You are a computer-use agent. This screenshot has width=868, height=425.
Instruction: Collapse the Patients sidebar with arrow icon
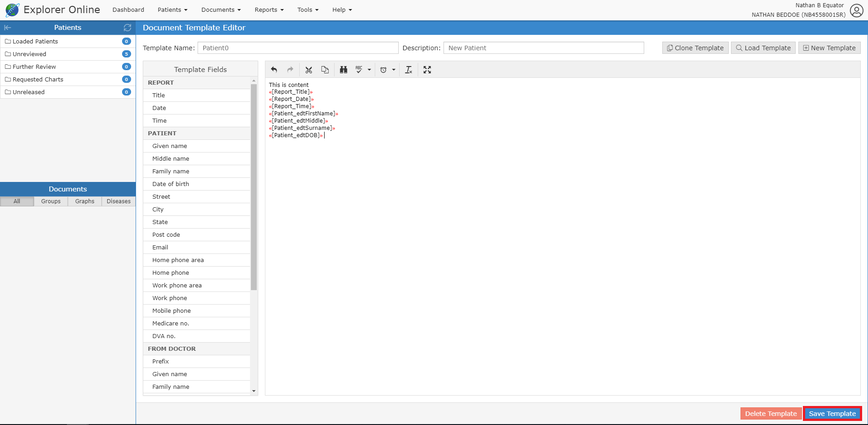click(x=8, y=28)
